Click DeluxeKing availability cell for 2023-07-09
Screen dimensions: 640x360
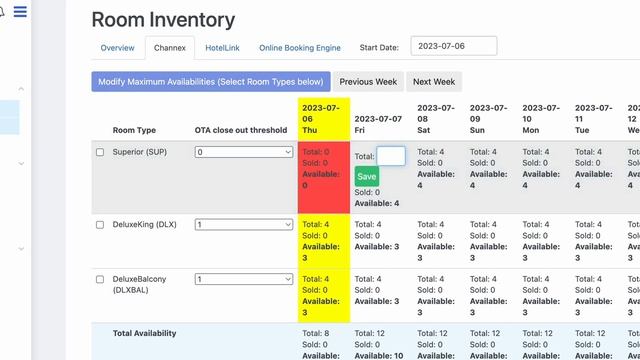tap(491, 241)
